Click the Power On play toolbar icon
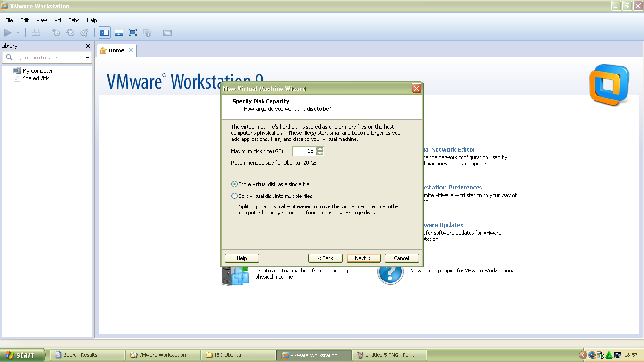The image size is (644, 362). coord(8,33)
